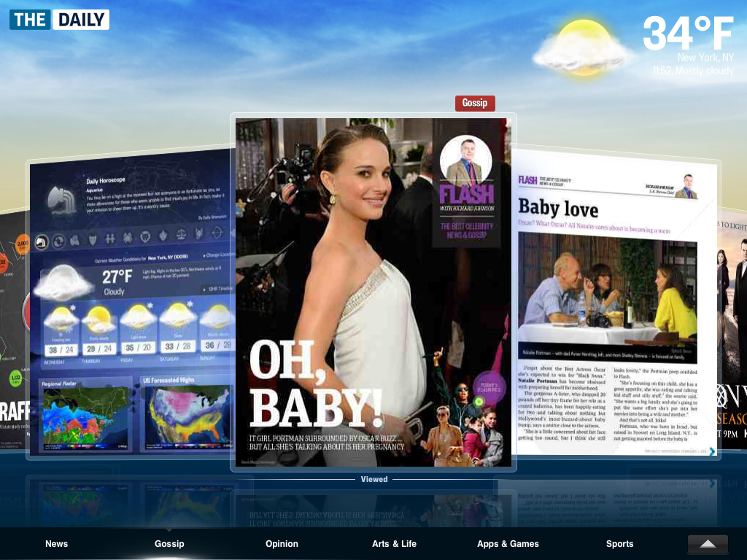Image resolution: width=747 pixels, height=560 pixels.
Task: Tap the Aquarius horoscope text
Action: [x=155, y=201]
